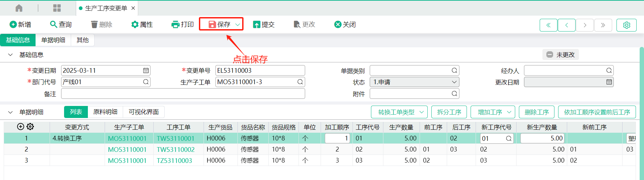Click the 拆分工序 button
This screenshot has width=644, height=180.
pos(449,112)
